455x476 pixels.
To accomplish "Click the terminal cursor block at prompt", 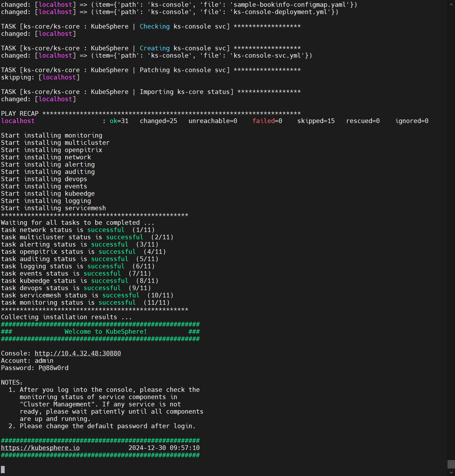I will click(3, 469).
